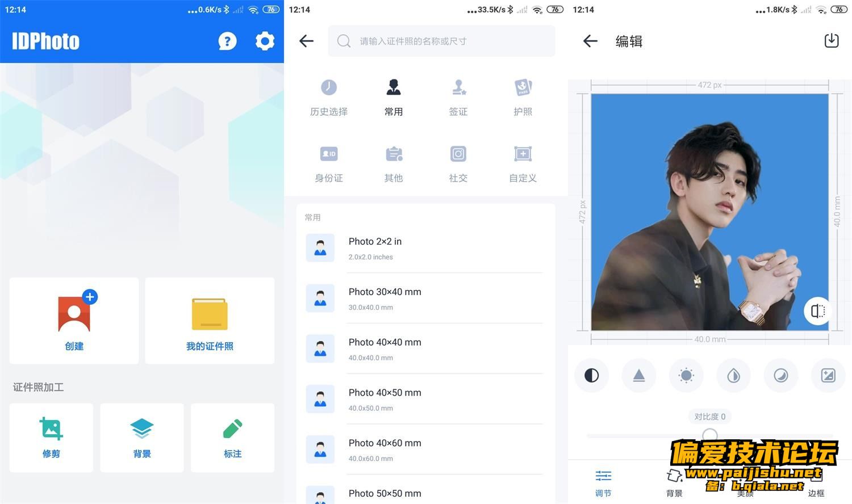852x504 pixels.
Task: Select the 修剪 crop tool
Action: click(x=51, y=438)
